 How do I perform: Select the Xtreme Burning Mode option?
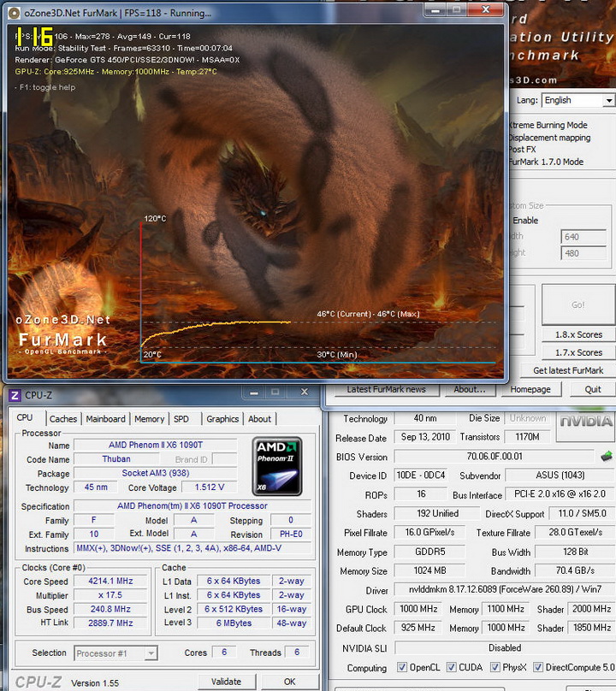pyautogui.click(x=548, y=125)
